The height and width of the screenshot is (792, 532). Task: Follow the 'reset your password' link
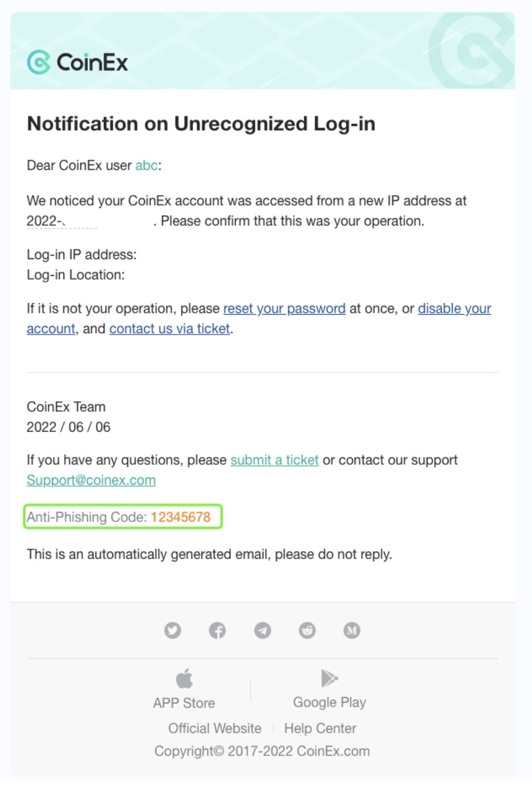coord(284,308)
